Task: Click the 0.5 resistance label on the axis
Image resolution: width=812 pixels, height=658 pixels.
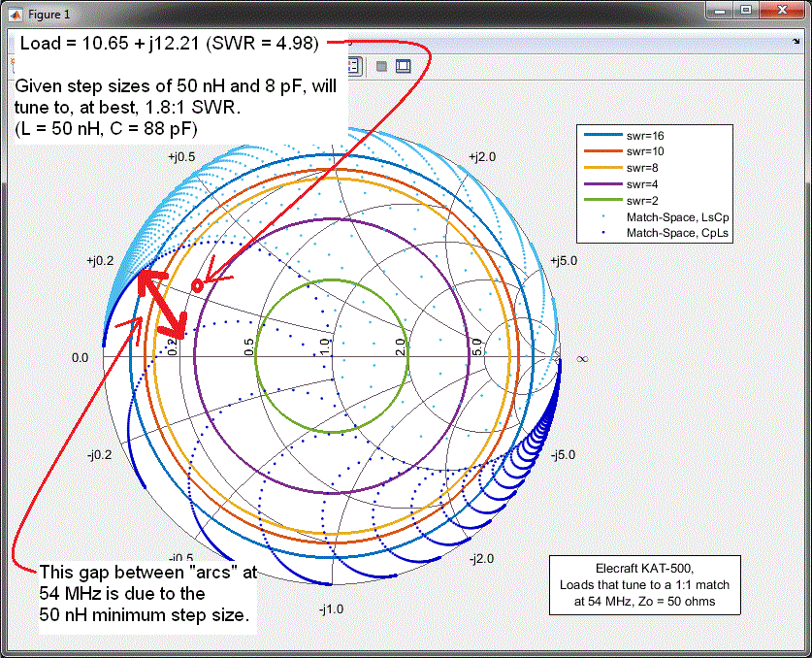Action: point(249,346)
